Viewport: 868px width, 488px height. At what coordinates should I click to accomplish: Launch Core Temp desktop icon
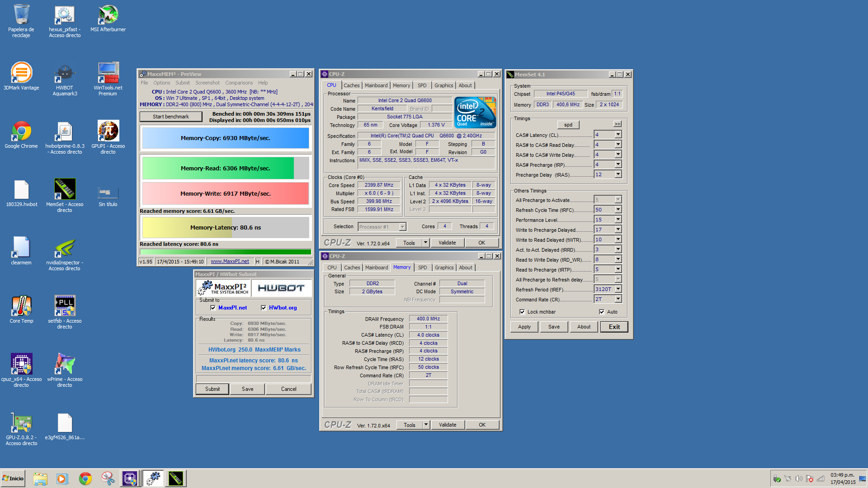(x=21, y=310)
